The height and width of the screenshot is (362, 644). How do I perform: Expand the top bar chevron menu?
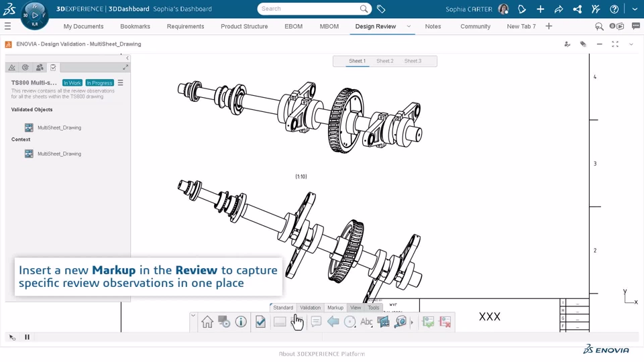(x=635, y=9)
